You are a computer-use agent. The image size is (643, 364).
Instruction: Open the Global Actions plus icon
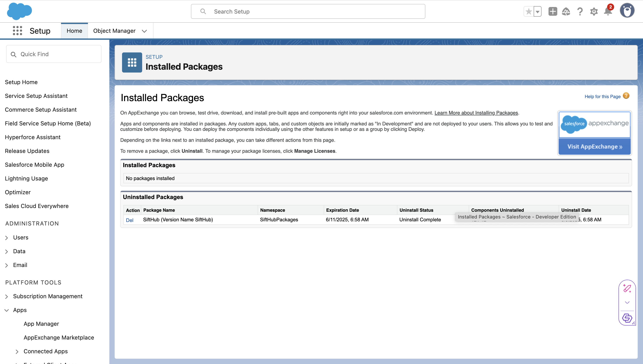coord(552,12)
